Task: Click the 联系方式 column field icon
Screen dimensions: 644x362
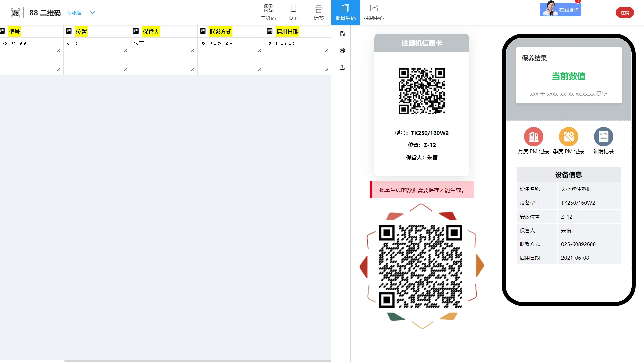Action: [203, 31]
